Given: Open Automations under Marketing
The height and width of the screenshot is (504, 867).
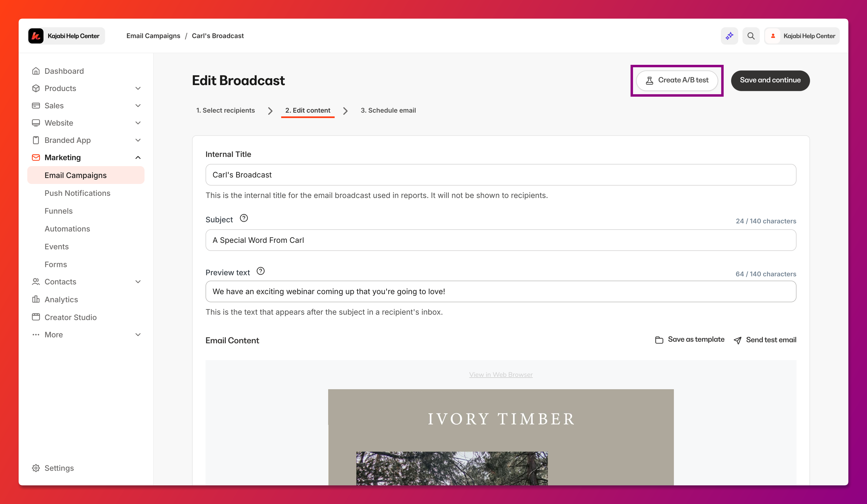Looking at the screenshot, I should [67, 229].
